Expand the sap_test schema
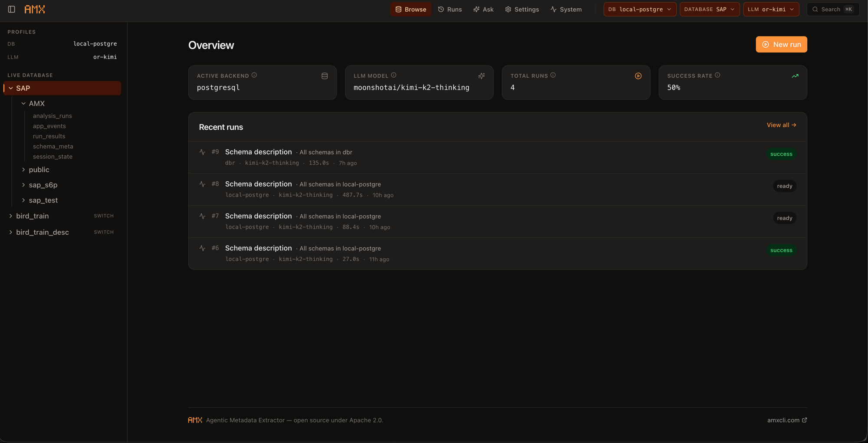The height and width of the screenshot is (443, 868). (x=23, y=200)
